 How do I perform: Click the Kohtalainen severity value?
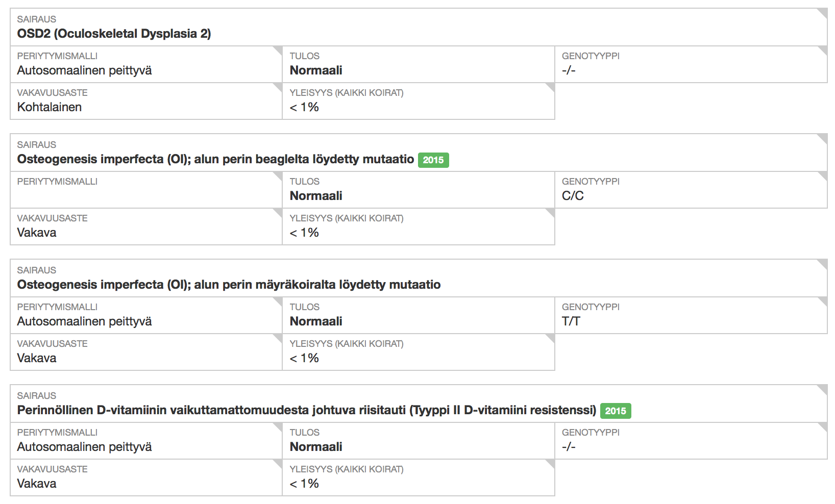(x=50, y=107)
